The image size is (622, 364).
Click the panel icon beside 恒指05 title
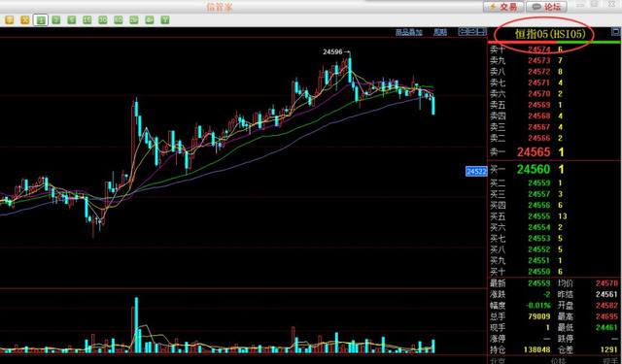click(615, 31)
